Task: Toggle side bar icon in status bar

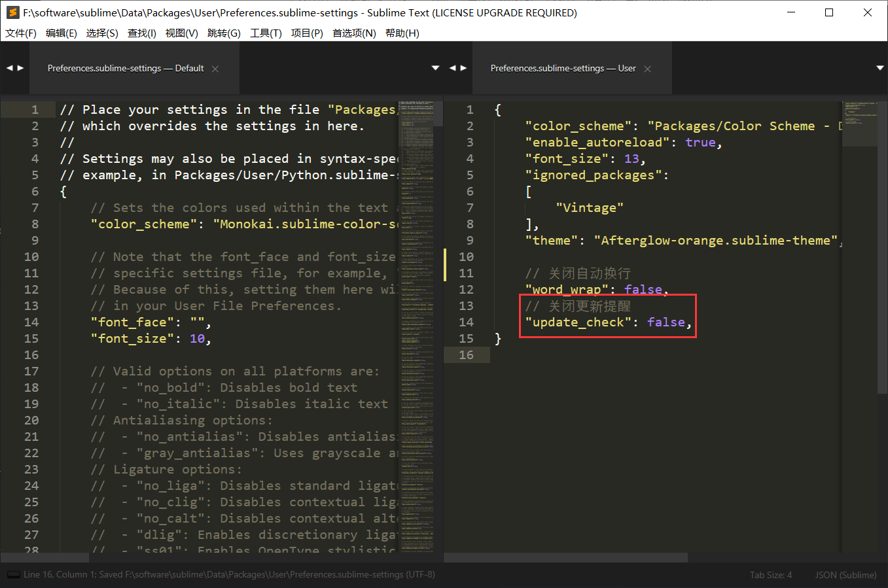Action: [13, 575]
